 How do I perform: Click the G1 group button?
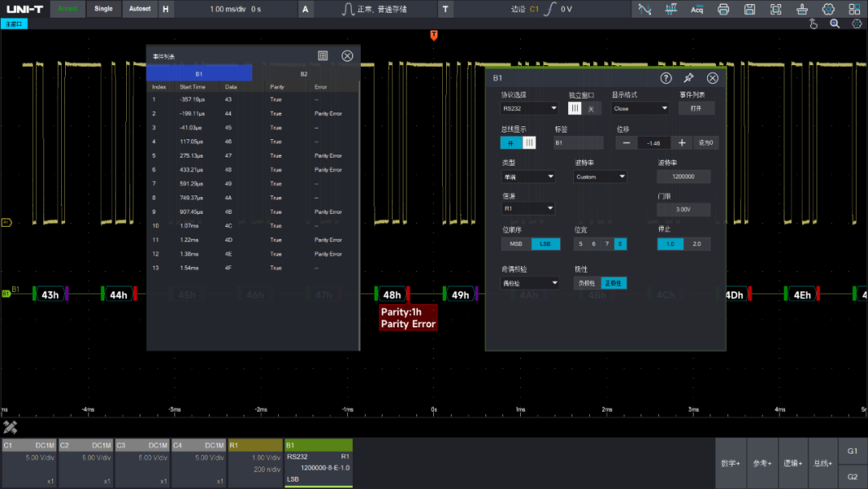point(853,450)
